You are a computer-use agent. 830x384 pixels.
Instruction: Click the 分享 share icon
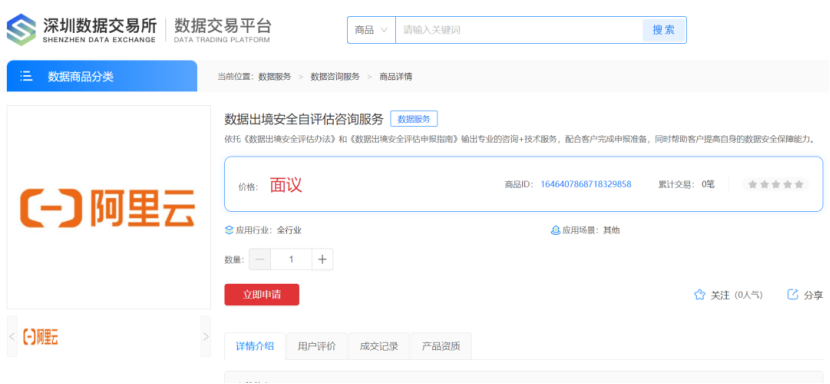pos(792,294)
